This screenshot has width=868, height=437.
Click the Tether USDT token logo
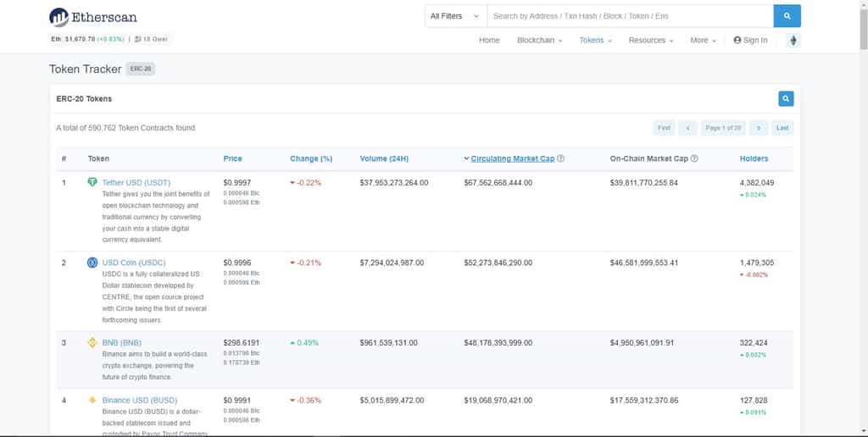pyautogui.click(x=92, y=182)
